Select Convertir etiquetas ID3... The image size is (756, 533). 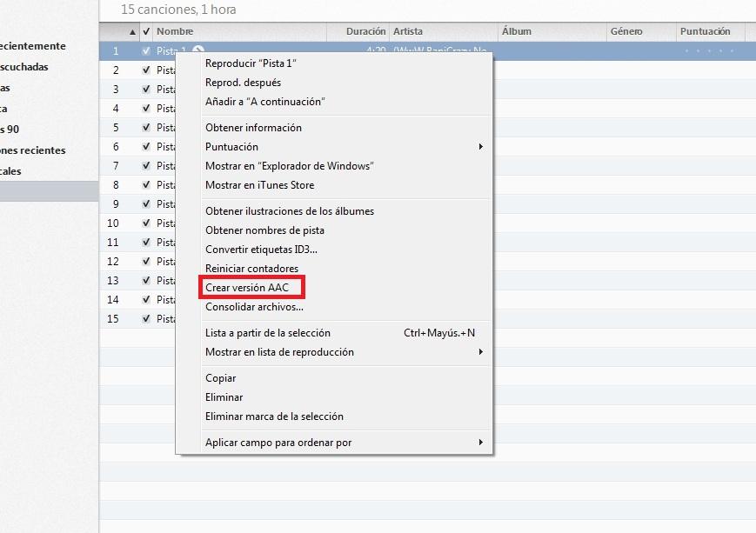(x=261, y=250)
